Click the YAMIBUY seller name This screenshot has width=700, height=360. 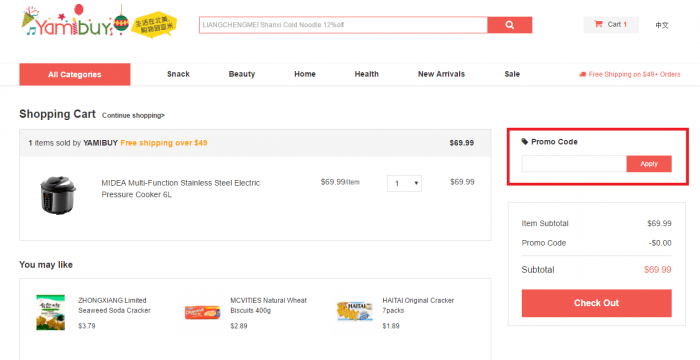pos(100,143)
